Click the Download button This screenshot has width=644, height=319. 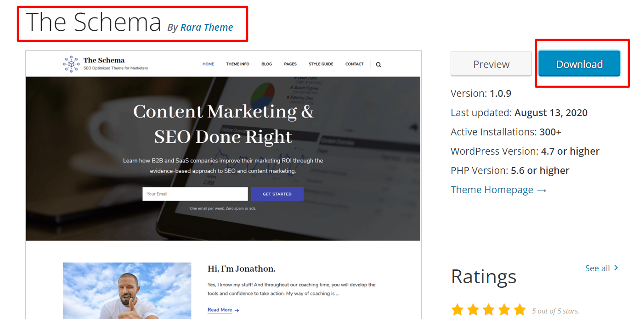coord(579,64)
